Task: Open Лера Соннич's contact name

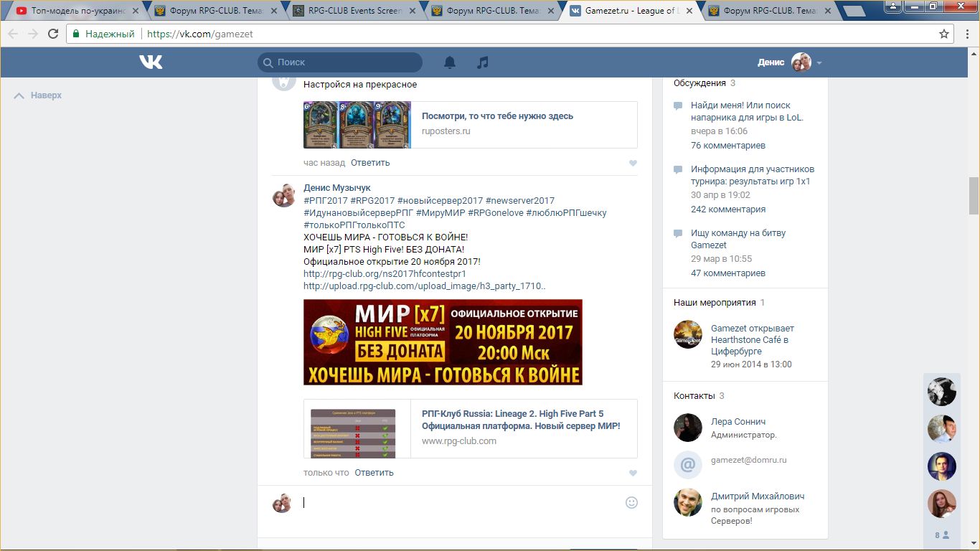Action: pyautogui.click(x=738, y=422)
